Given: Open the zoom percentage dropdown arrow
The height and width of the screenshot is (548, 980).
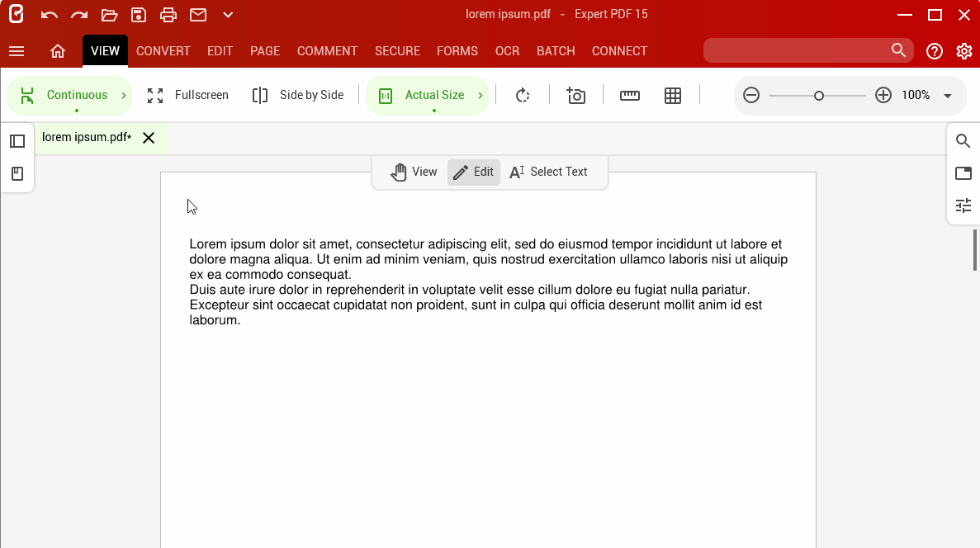Looking at the screenshot, I should pyautogui.click(x=948, y=96).
